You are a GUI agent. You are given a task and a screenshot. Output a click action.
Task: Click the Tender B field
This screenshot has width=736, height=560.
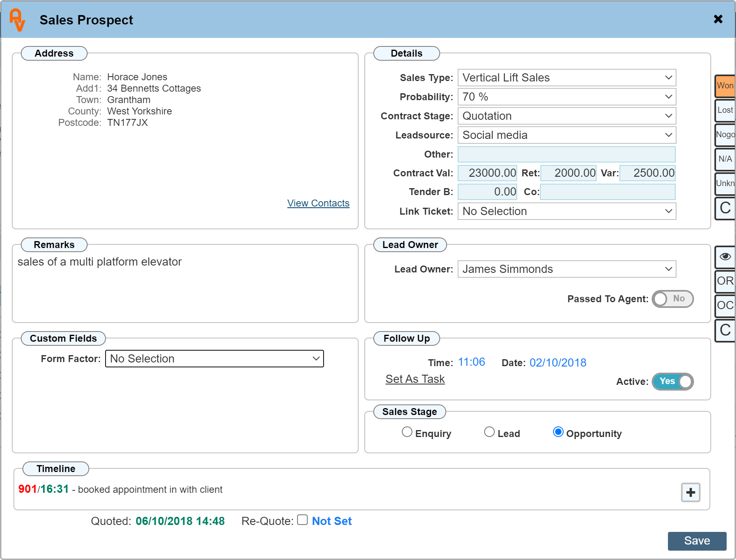tap(487, 191)
